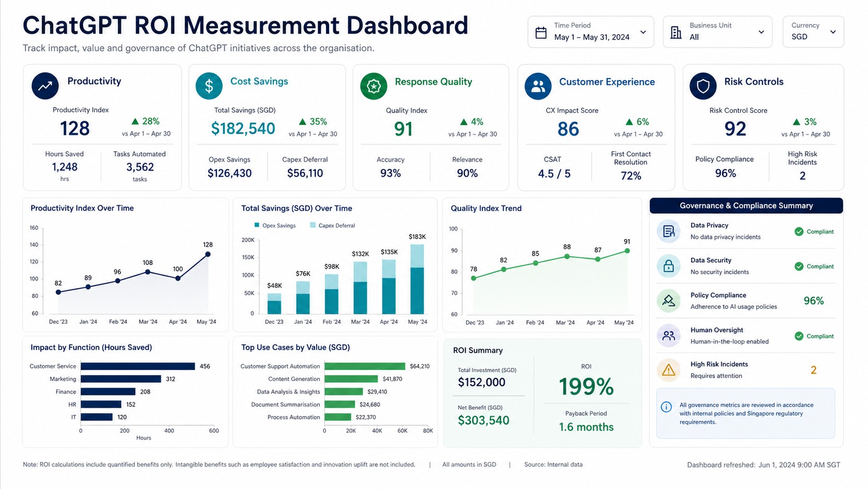Click the Policy Compliance gavel icon
This screenshot has width=868, height=489.
point(669,301)
